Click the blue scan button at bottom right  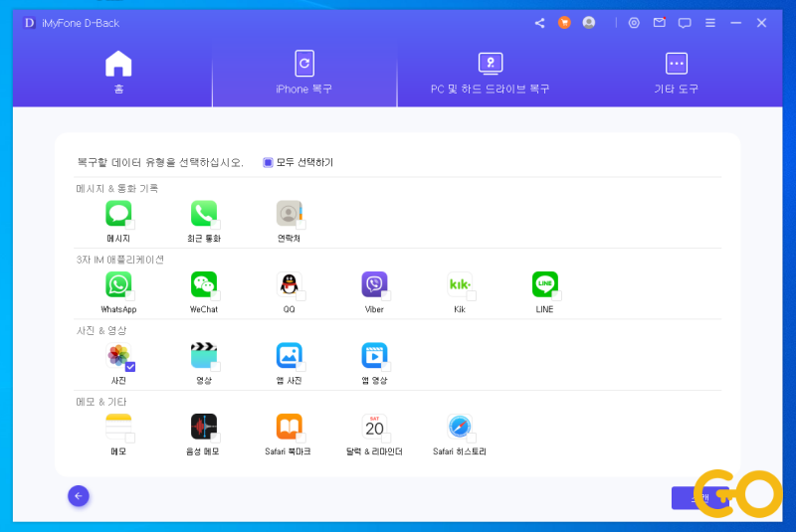(x=700, y=498)
